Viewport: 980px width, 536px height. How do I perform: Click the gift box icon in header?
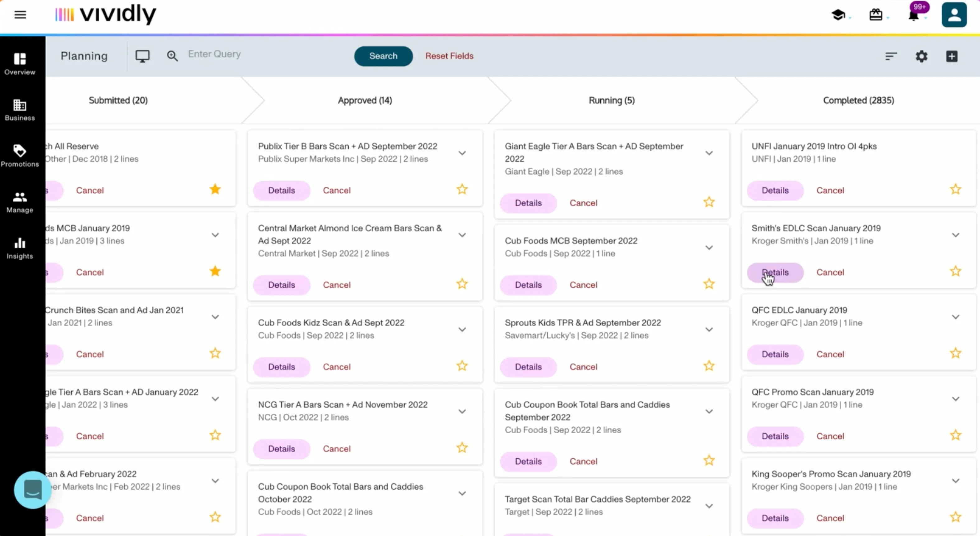[x=875, y=15]
